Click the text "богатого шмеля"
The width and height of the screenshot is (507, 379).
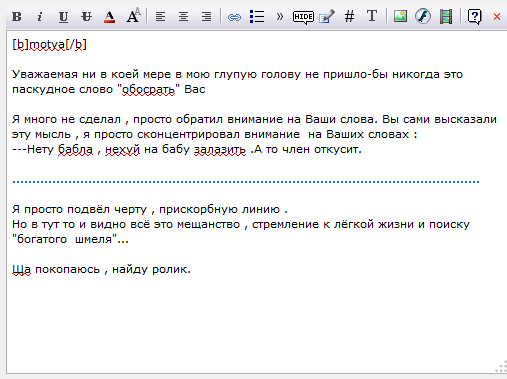click(x=64, y=239)
